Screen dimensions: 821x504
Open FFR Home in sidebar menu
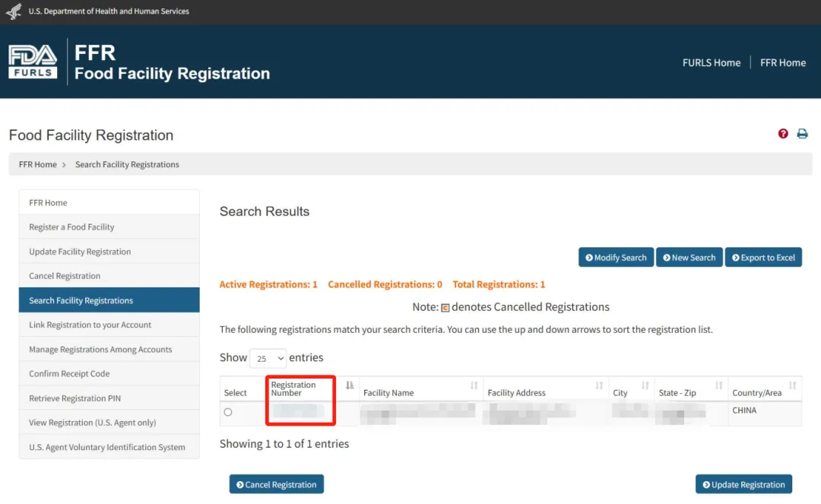pyautogui.click(x=109, y=202)
